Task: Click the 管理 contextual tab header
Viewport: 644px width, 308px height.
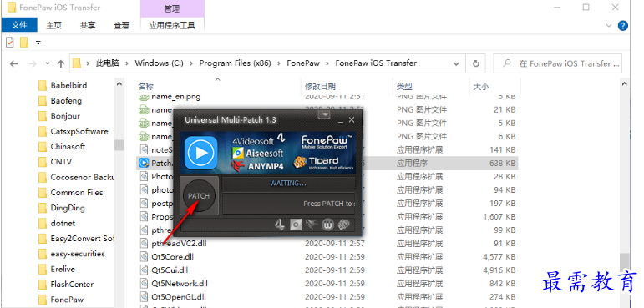Action: click(x=172, y=8)
